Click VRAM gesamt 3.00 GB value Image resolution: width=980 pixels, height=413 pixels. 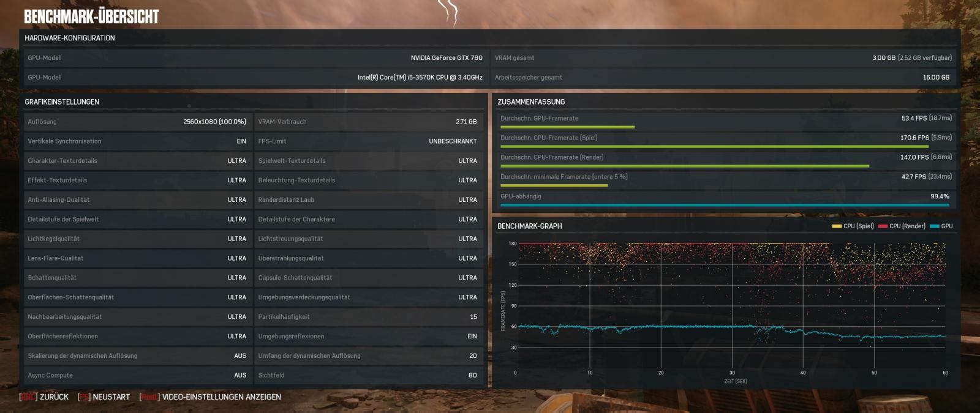click(x=912, y=58)
